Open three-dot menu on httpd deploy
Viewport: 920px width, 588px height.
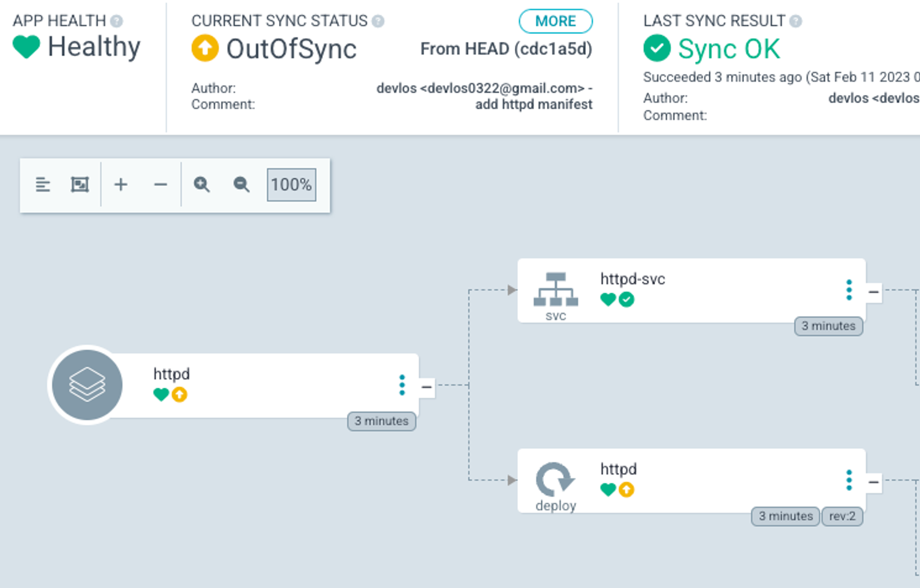click(849, 480)
